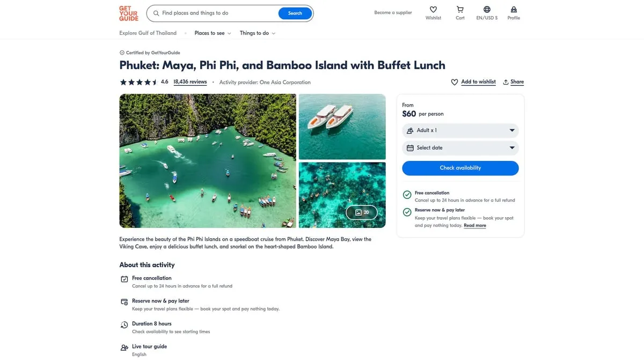Click the search magnifier icon

pos(156,13)
